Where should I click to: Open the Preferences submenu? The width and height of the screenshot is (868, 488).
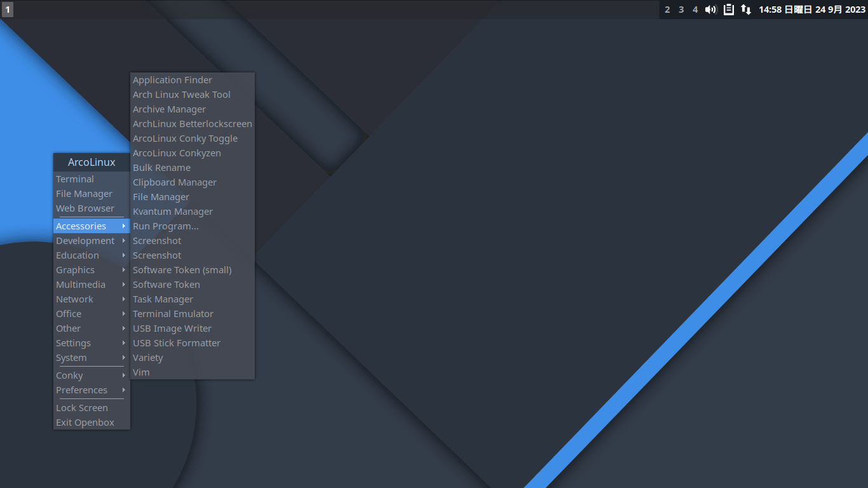(92, 390)
